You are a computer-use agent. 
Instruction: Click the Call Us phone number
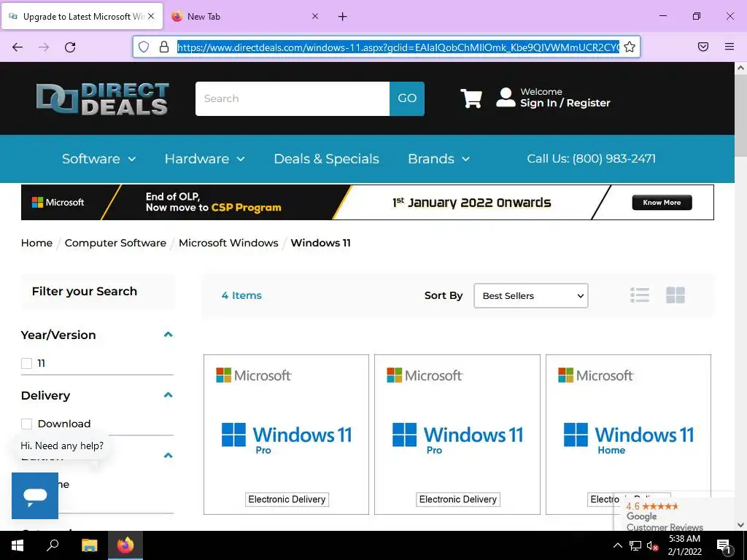[x=591, y=158]
